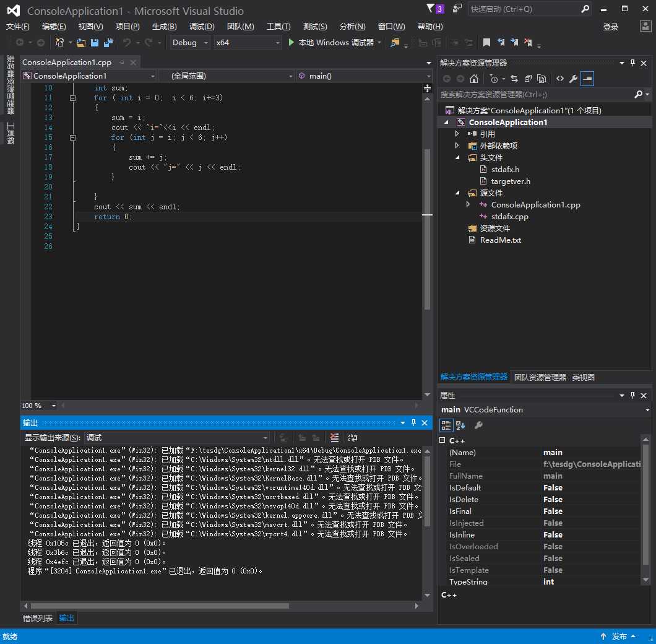Viewport: 656px width, 644px height.
Task: Switch to the 错误列表 tab
Action: click(38, 618)
